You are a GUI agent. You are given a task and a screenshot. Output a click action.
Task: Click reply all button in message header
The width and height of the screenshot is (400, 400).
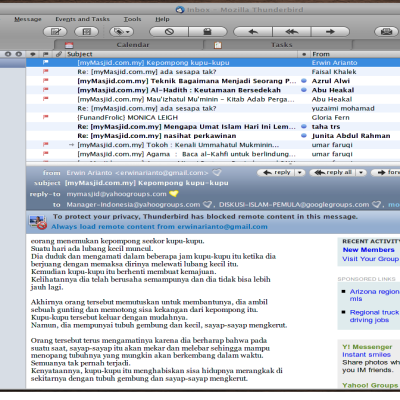coord(333,172)
